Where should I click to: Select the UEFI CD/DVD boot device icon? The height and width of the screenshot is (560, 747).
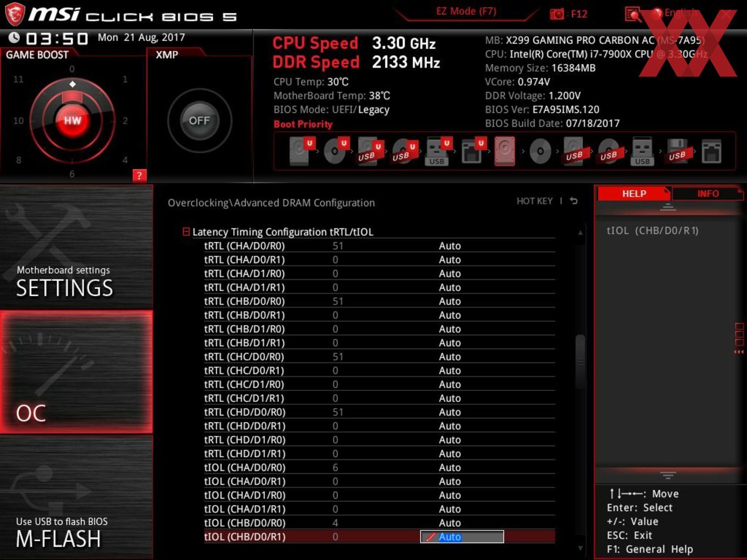(335, 151)
